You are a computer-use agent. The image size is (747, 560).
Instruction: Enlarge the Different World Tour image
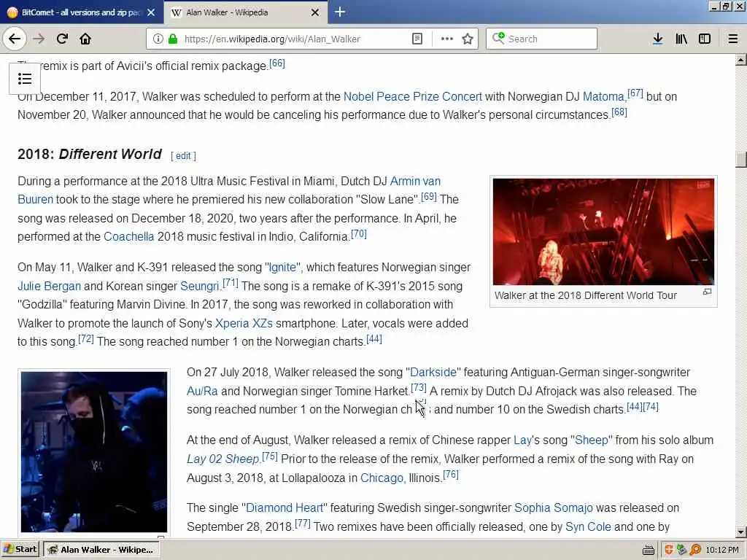(x=707, y=292)
